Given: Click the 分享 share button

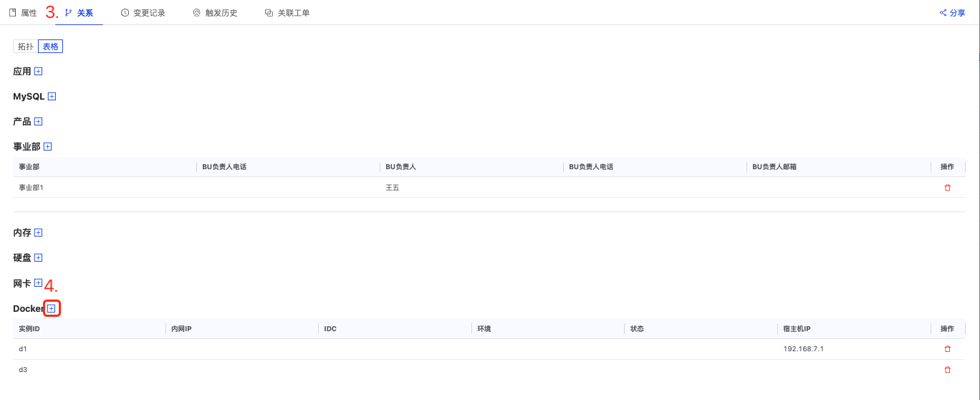Looking at the screenshot, I should (x=952, y=13).
